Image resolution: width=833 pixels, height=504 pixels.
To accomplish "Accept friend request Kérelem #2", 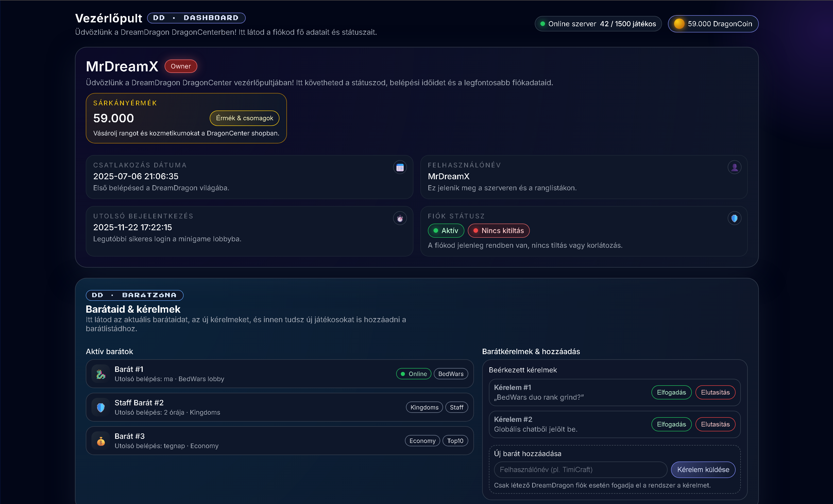I will point(671,424).
